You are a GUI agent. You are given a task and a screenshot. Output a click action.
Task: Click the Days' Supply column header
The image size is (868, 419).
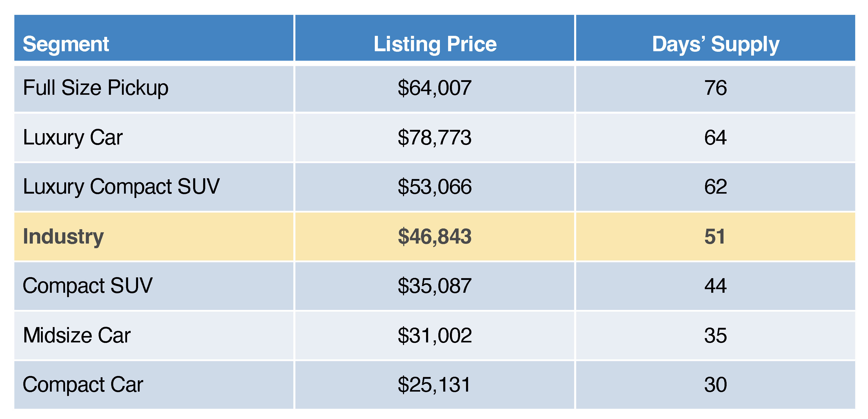pos(715,44)
